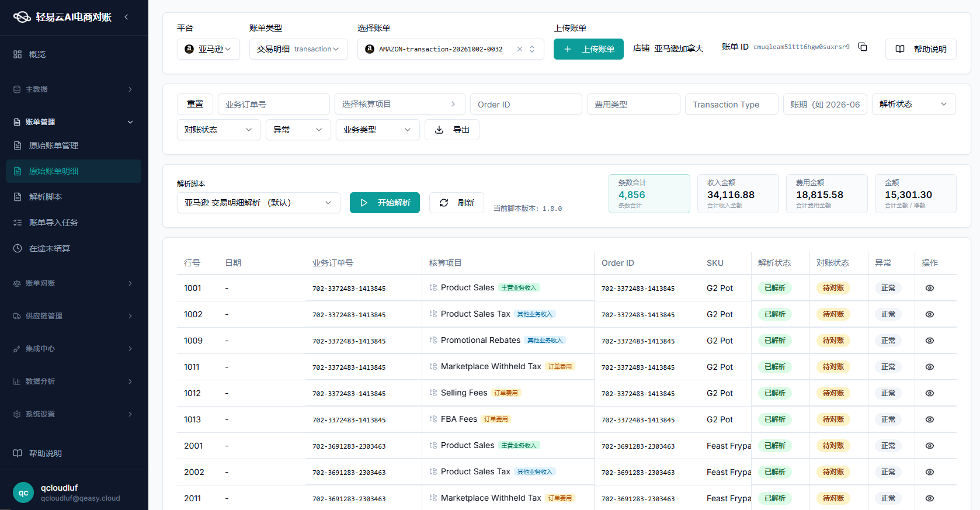This screenshot has height=510, width=980.
Task: View details of row 1001 eye icon
Action: coord(930,288)
